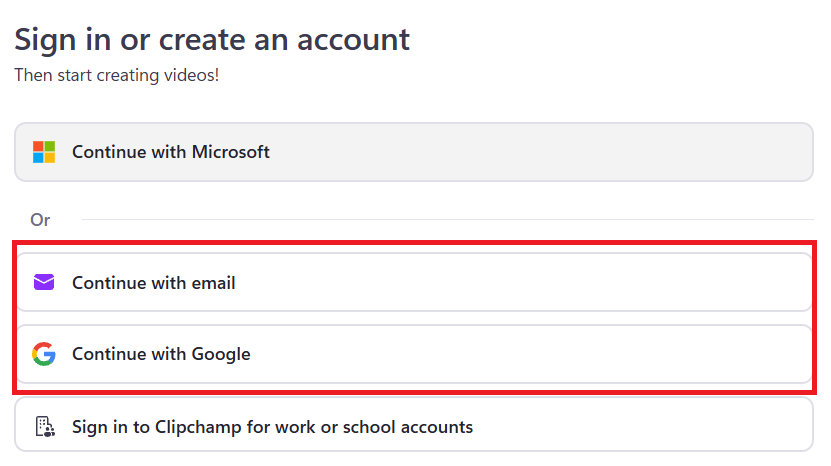
Task: Click the "Continue with email" label text
Action: point(154,283)
